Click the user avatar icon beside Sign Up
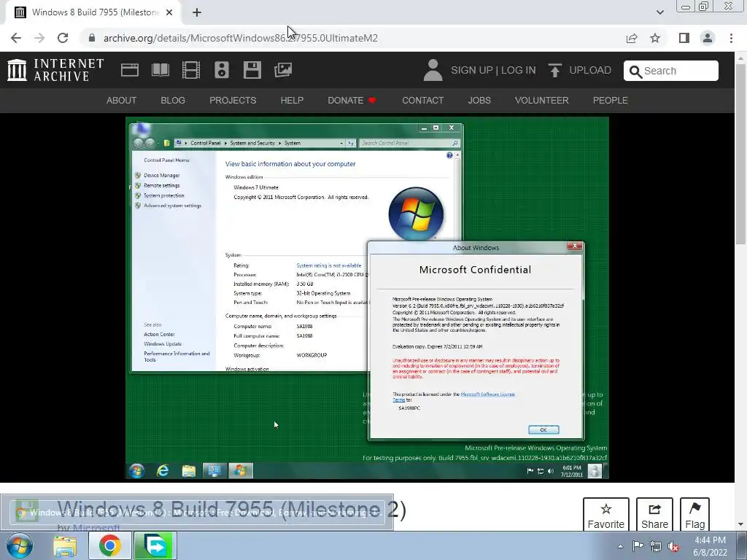The height and width of the screenshot is (560, 747). pos(433,70)
